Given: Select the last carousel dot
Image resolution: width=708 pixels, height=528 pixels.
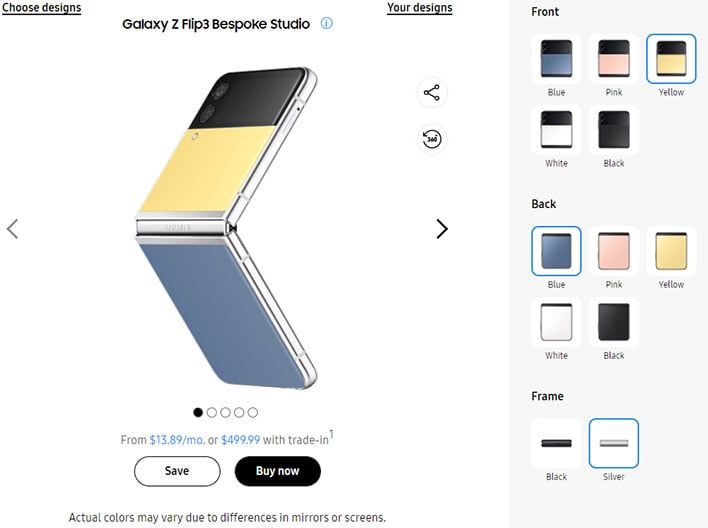Looking at the screenshot, I should tap(253, 412).
